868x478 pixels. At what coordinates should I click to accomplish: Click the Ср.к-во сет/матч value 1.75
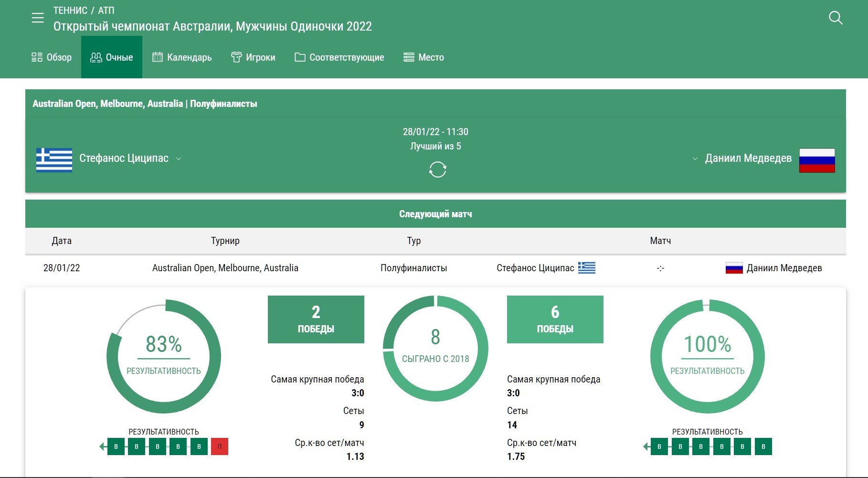pos(516,457)
